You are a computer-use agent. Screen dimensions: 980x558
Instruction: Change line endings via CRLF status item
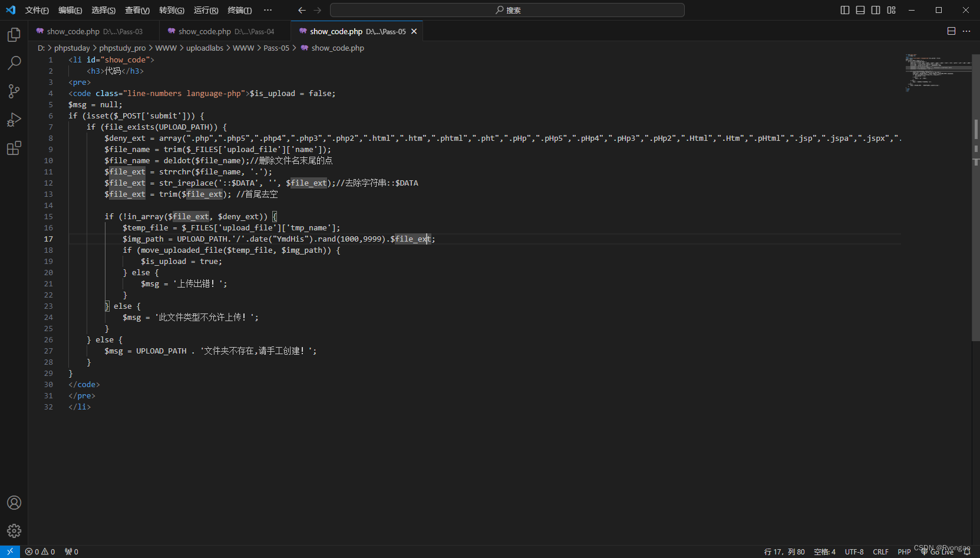(880, 552)
